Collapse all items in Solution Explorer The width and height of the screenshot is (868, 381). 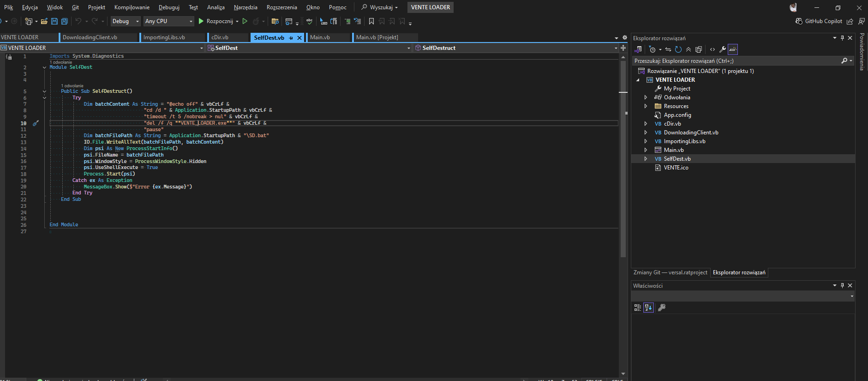coord(688,49)
